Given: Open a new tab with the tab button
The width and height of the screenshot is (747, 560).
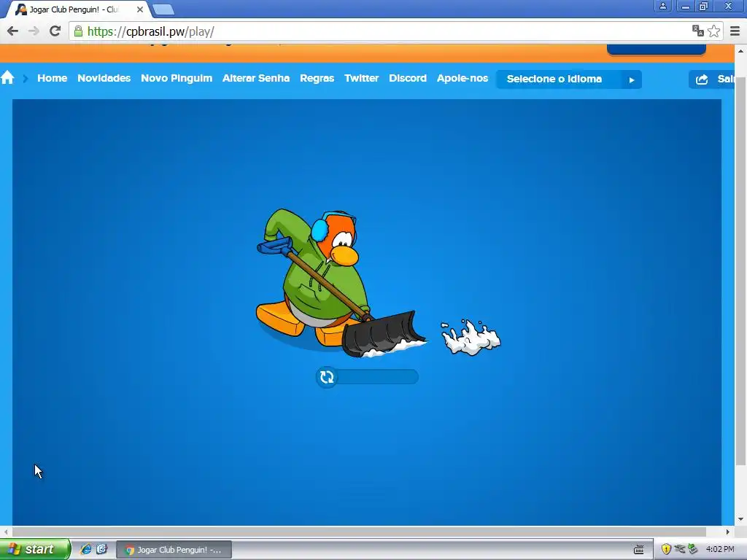Looking at the screenshot, I should coord(163,9).
